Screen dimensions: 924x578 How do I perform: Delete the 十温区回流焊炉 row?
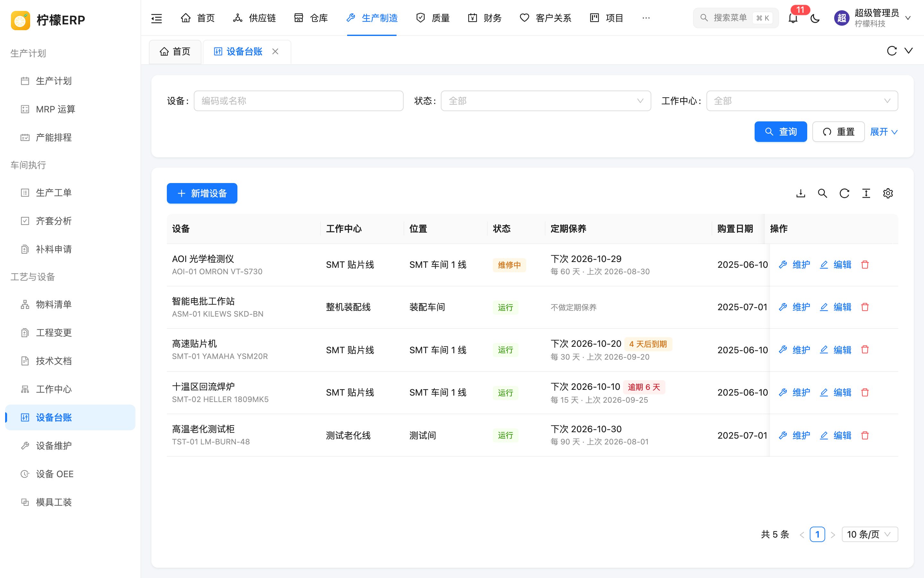[x=865, y=392]
